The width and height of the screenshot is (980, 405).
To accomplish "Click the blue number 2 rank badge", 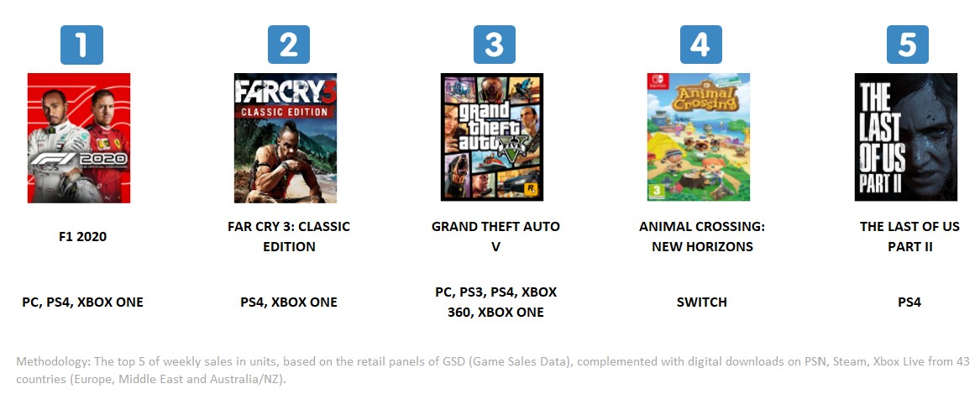I will [288, 45].
